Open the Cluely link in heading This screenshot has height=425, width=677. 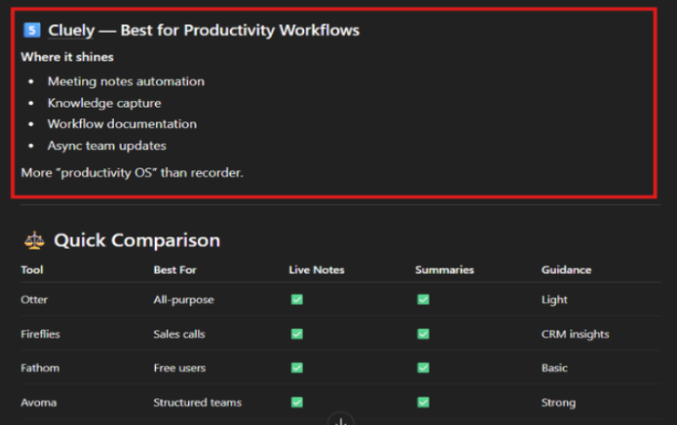(x=71, y=31)
